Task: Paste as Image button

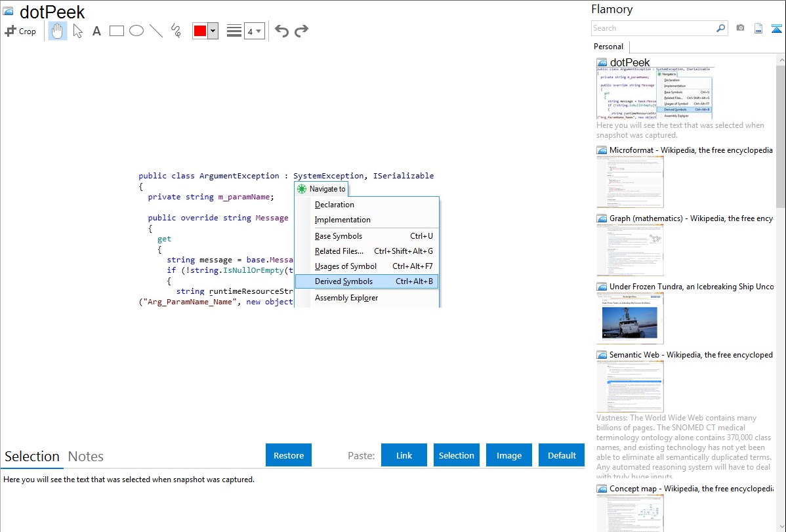Action: click(508, 455)
